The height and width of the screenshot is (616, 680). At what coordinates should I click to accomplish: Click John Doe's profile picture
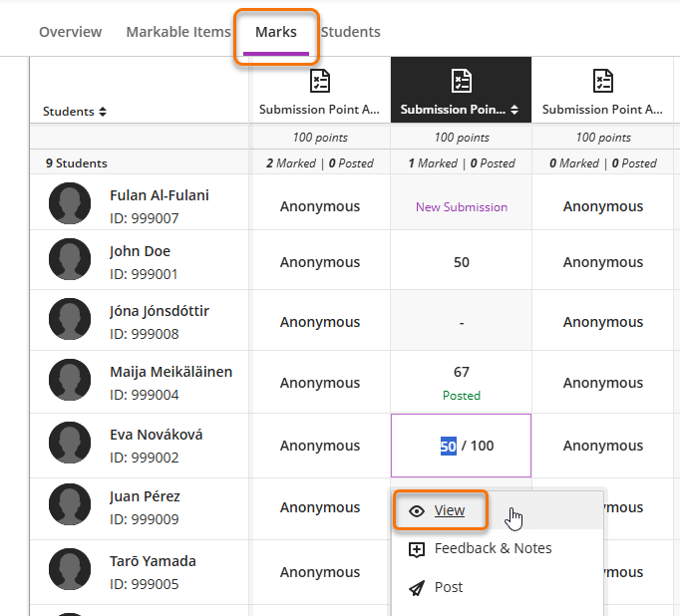click(70, 259)
